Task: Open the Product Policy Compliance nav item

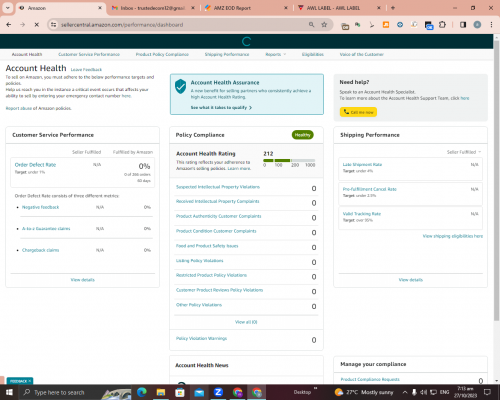Action: click(162, 54)
